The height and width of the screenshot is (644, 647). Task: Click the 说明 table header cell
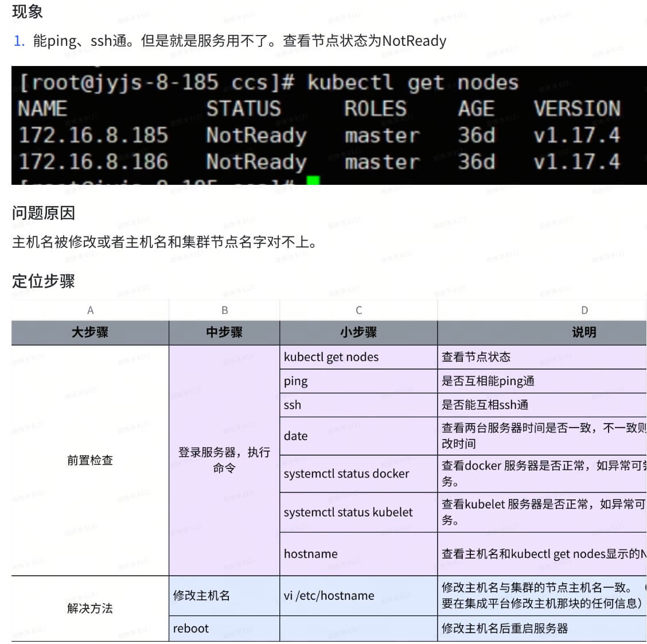tap(584, 332)
